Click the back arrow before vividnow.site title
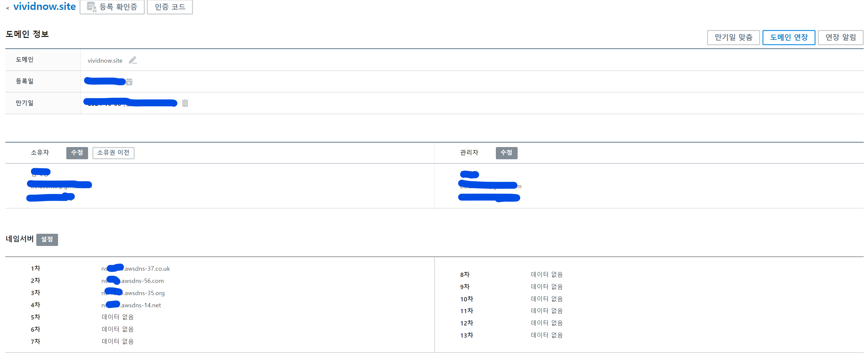868x363 pixels. 7,8
